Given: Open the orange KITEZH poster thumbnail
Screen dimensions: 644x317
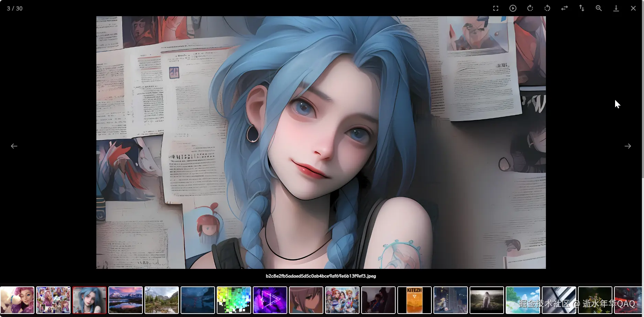Looking at the screenshot, I should [415, 300].
